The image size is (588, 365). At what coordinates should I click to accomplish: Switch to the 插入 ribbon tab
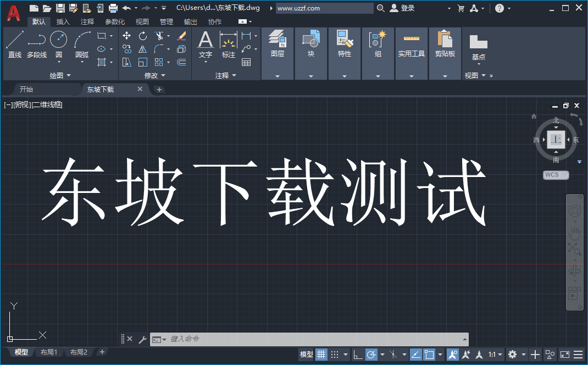tap(62, 21)
